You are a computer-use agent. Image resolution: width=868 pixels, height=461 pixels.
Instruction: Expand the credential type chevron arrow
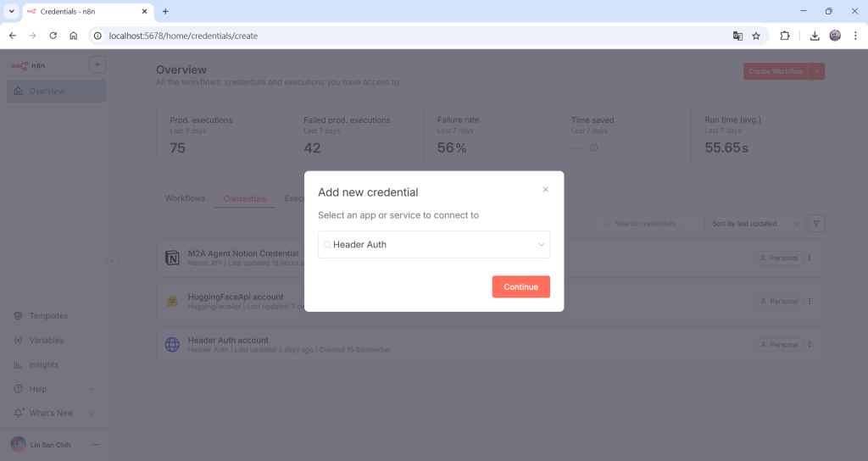541,245
